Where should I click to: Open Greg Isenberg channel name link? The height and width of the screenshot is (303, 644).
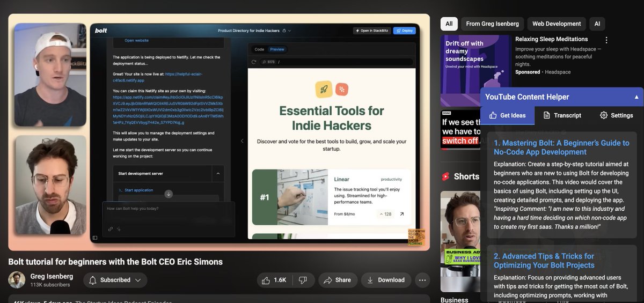pos(52,276)
